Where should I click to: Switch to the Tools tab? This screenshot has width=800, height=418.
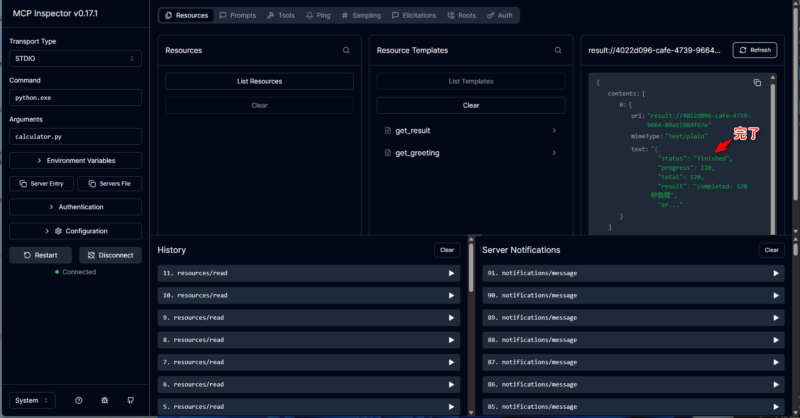(x=281, y=16)
